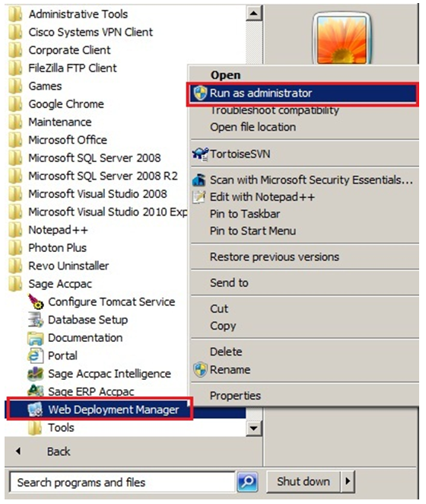Launch the Database Setup icon

(x=36, y=320)
